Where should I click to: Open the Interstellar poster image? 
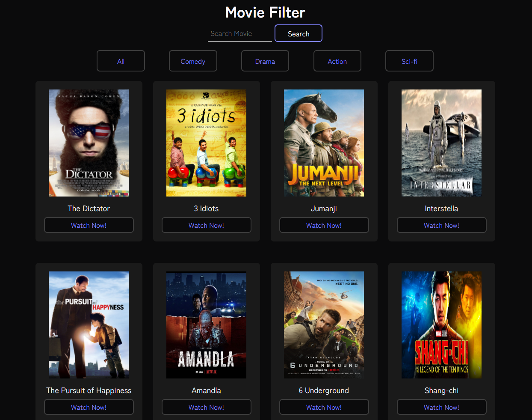pos(441,143)
